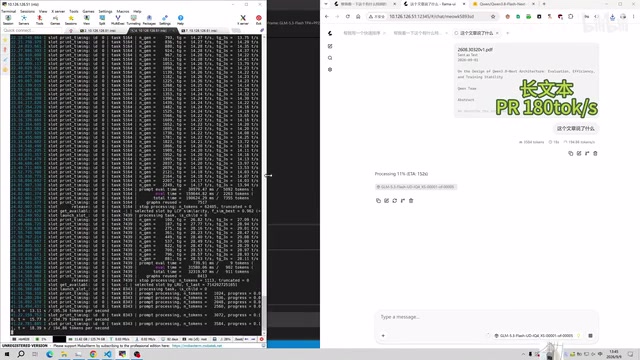The image size is (640, 360).
Task: Go back in the browser
Action: [x=327, y=16]
